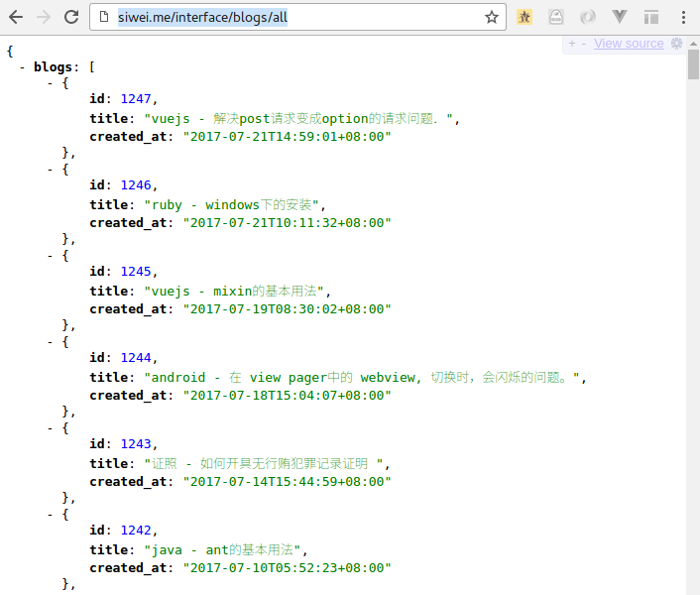
Task: Expand all nodes with the plus button
Action: [x=572, y=44]
